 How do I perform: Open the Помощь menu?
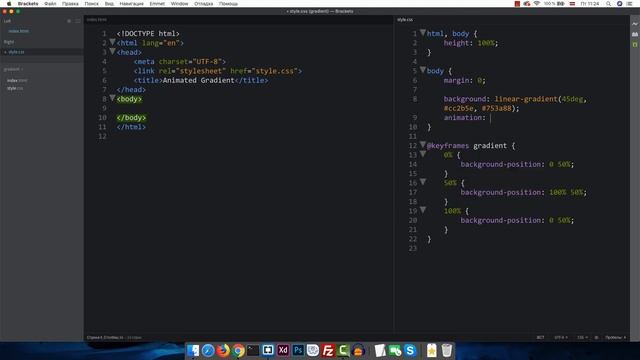point(228,4)
